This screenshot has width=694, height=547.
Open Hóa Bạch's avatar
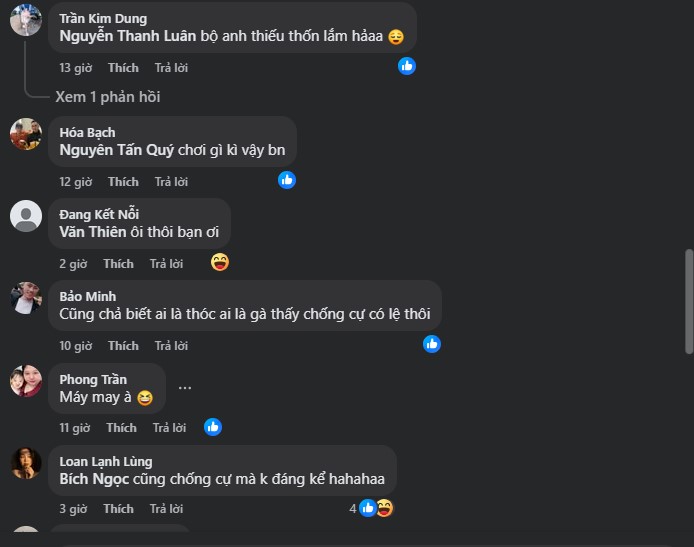point(26,134)
